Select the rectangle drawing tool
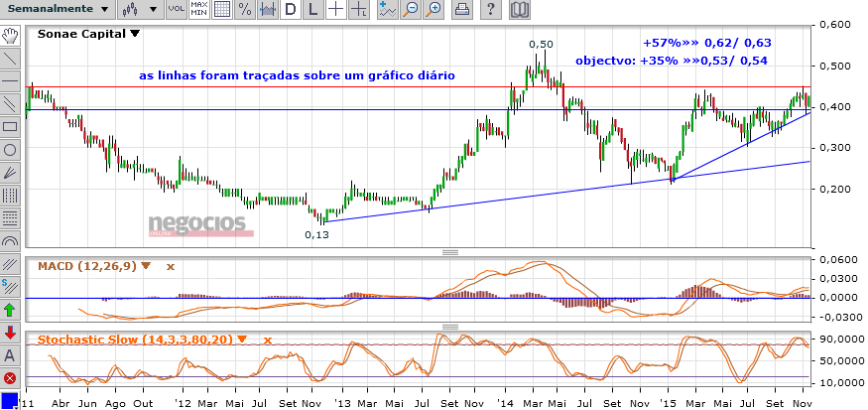Image resolution: width=868 pixels, height=410 pixels. (10, 127)
